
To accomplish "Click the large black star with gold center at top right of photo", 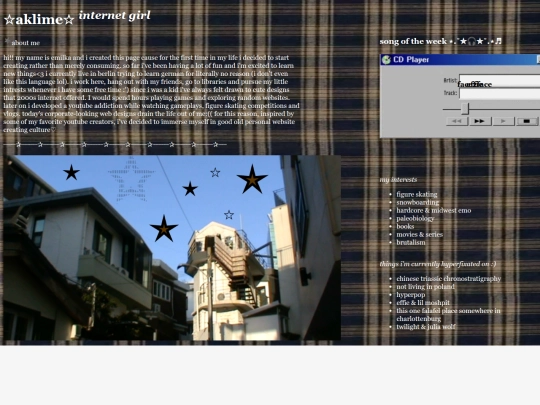I will (x=252, y=179).
